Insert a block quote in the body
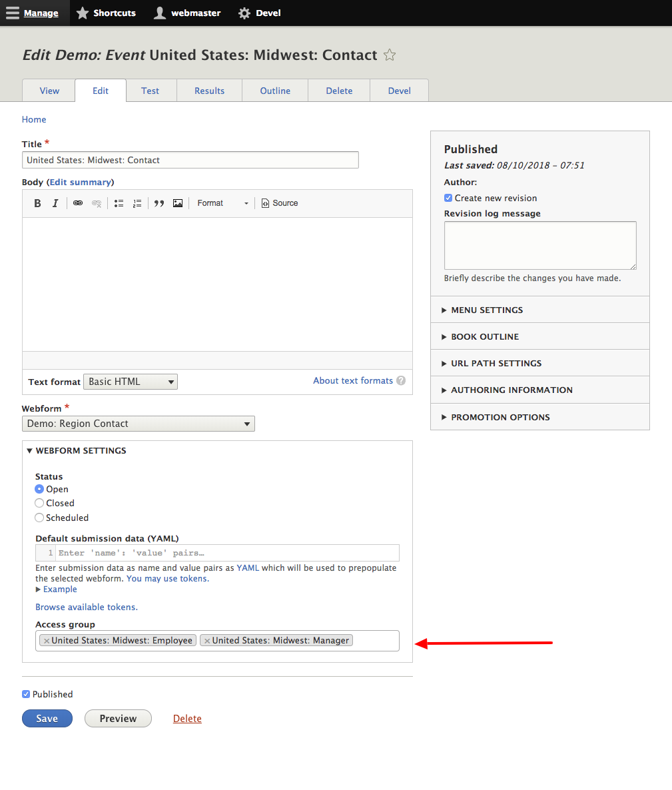This screenshot has width=672, height=790. [159, 203]
